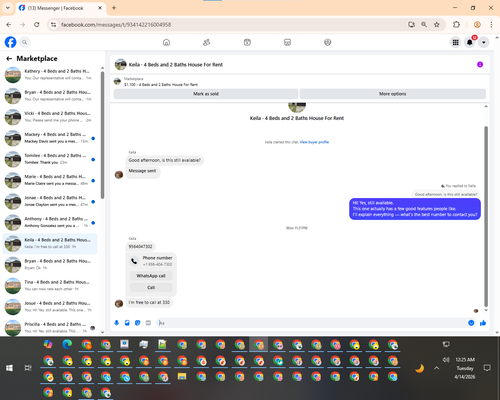Click the zoom magnifier icon in address bar
The height and width of the screenshot is (400, 500).
pos(424,25)
